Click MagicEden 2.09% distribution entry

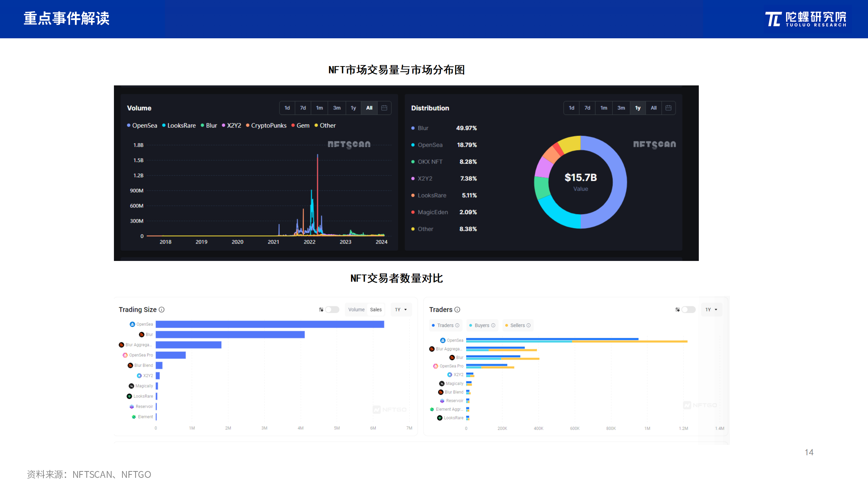(x=444, y=212)
